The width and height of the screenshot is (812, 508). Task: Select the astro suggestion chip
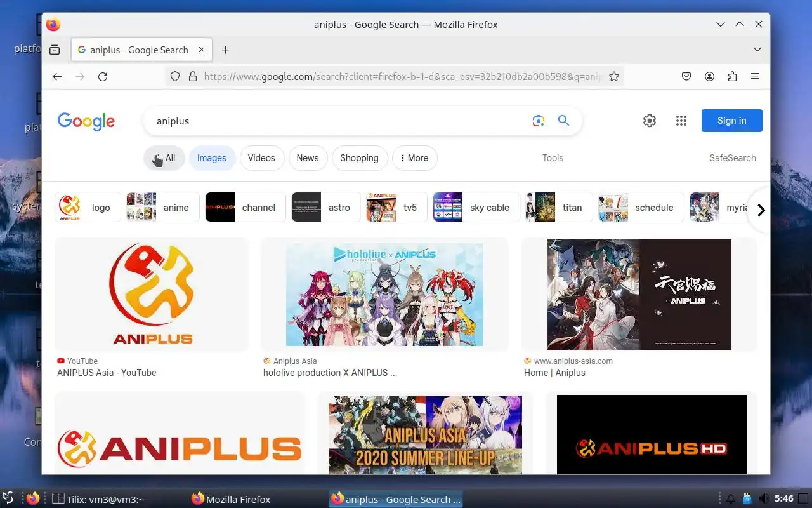pos(325,207)
